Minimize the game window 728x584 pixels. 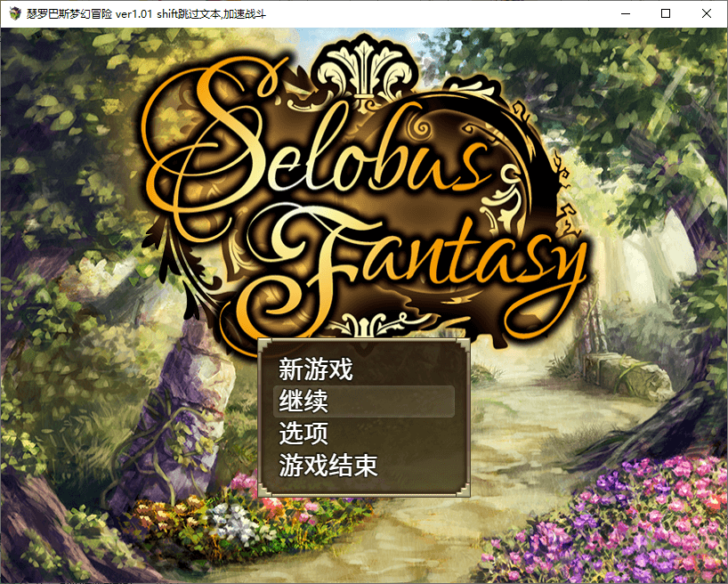coord(626,13)
